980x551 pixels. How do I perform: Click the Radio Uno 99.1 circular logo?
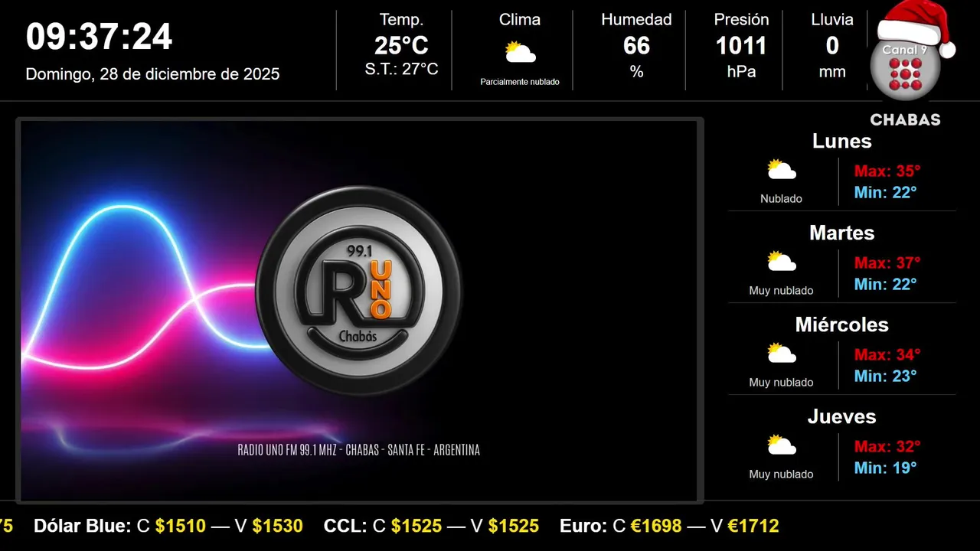point(359,290)
